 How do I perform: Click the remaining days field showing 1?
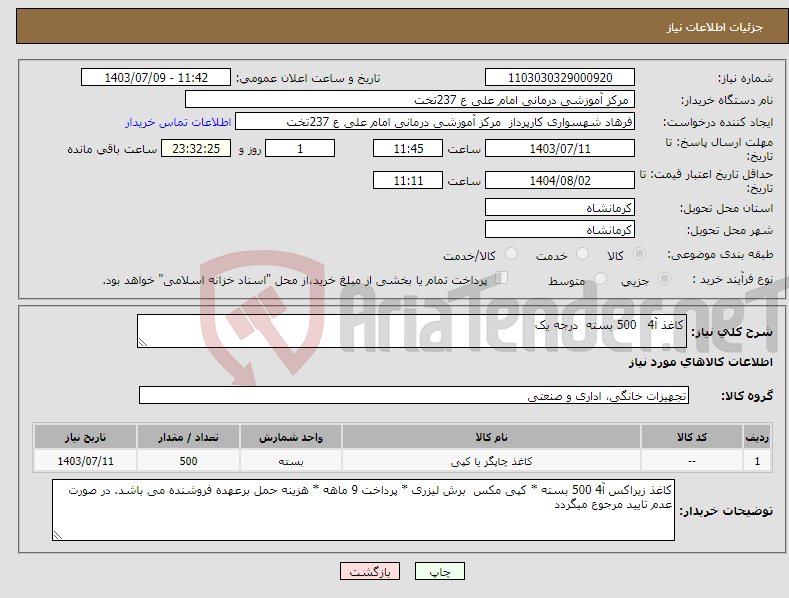[300, 148]
